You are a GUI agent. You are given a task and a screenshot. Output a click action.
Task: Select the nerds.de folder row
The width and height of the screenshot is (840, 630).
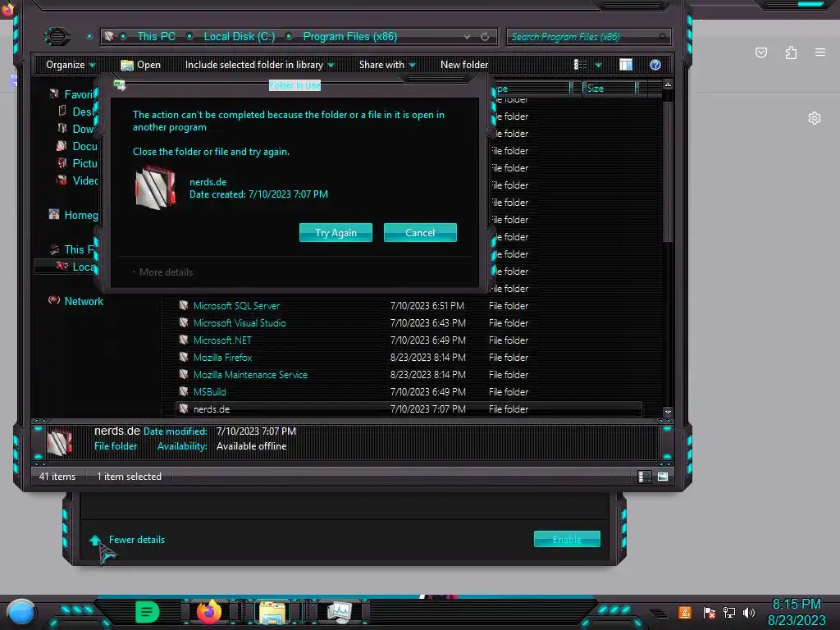409,409
